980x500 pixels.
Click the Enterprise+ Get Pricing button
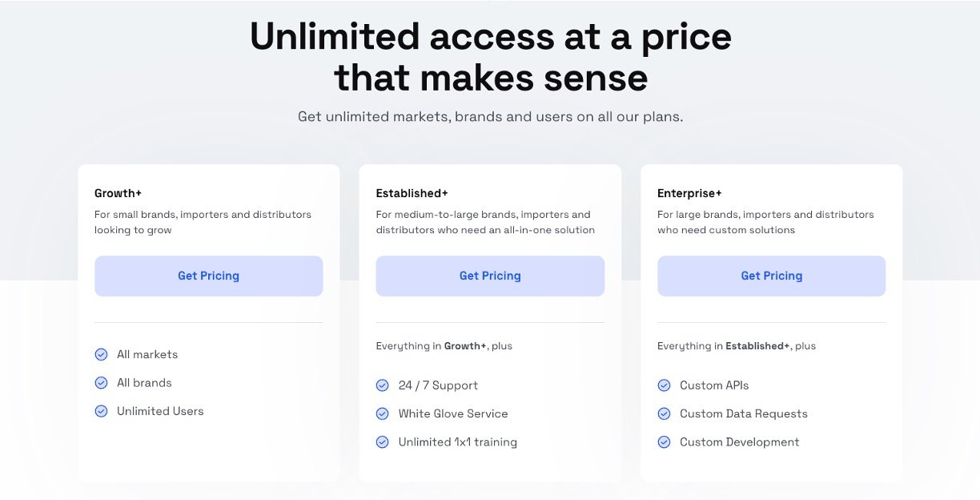tap(771, 276)
